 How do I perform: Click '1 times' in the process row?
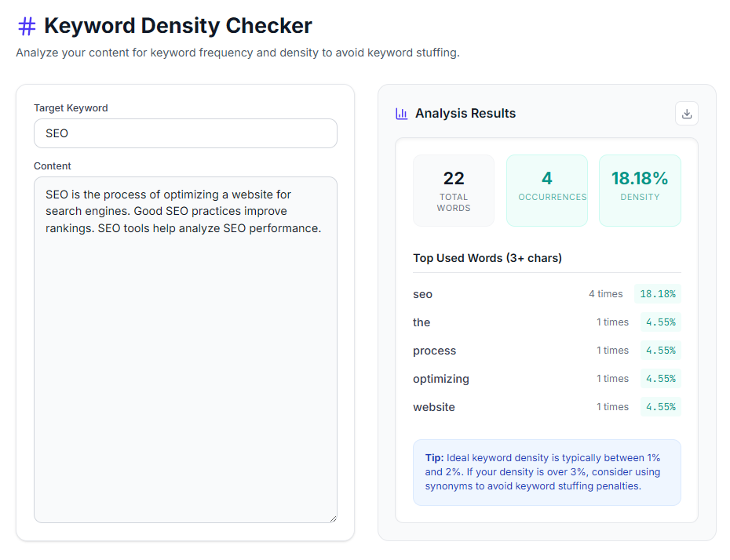pyautogui.click(x=613, y=351)
